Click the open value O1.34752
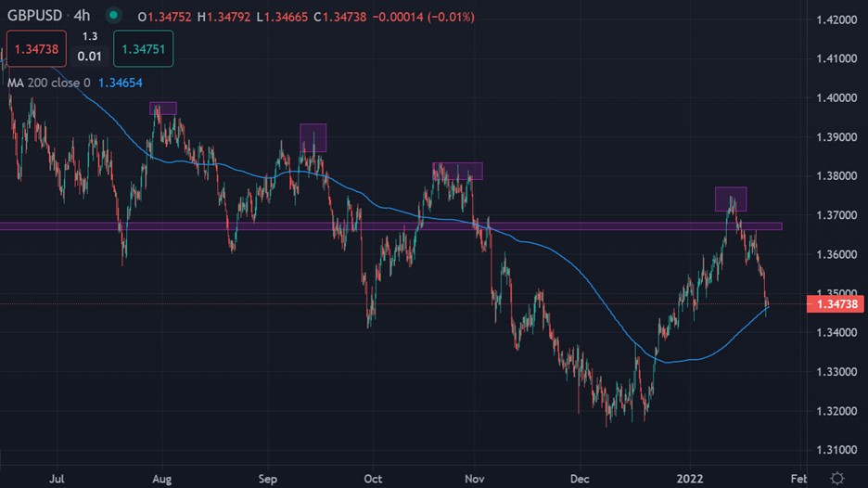868x488 pixels. [164, 18]
